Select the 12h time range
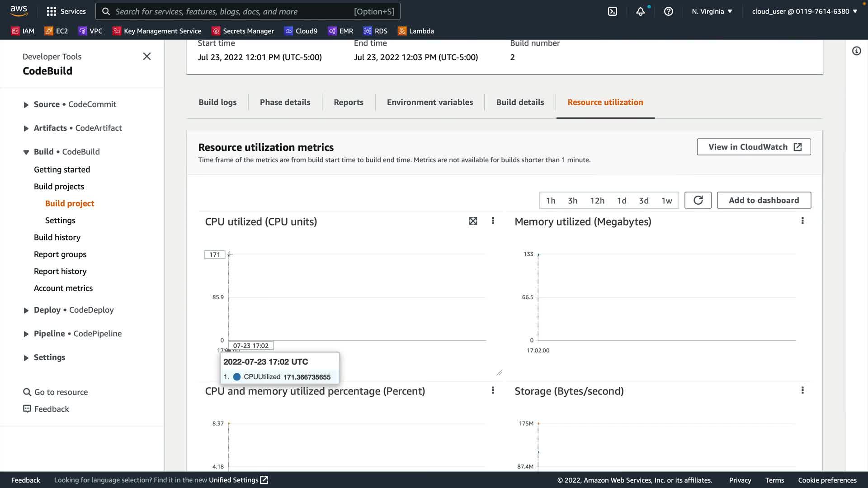This screenshot has width=868, height=488. (597, 201)
